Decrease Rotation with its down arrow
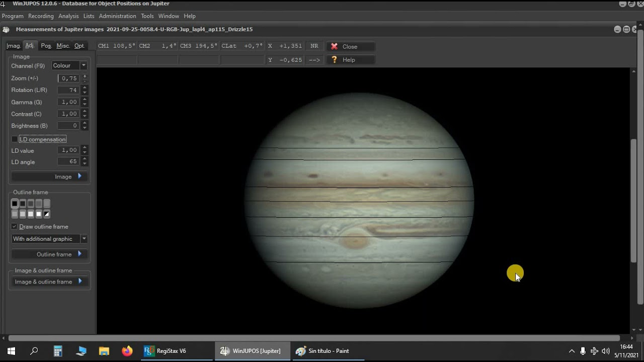This screenshot has height=362, width=644. (85, 93)
